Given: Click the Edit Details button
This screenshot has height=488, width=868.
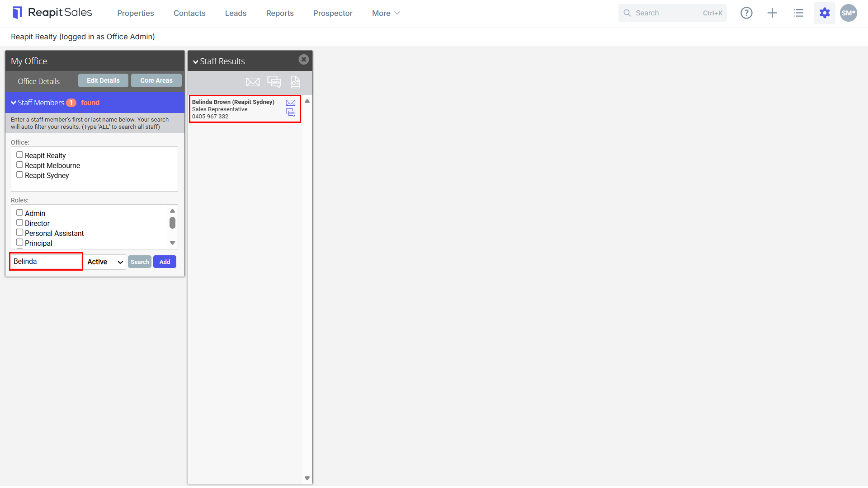Looking at the screenshot, I should pyautogui.click(x=103, y=80).
